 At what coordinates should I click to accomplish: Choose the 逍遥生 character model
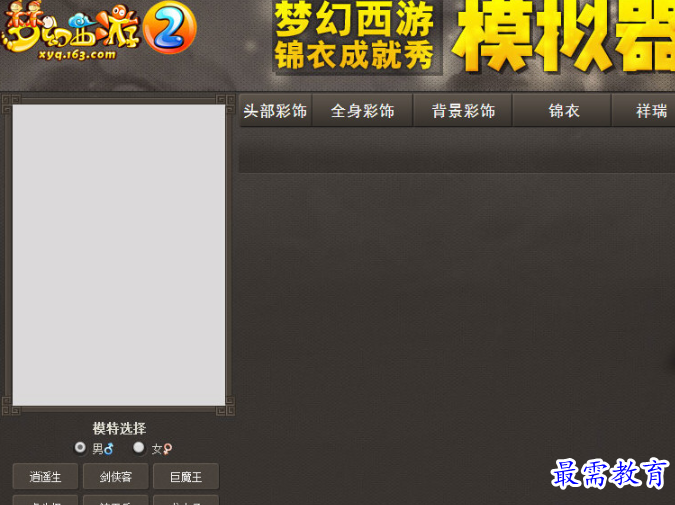(45, 477)
